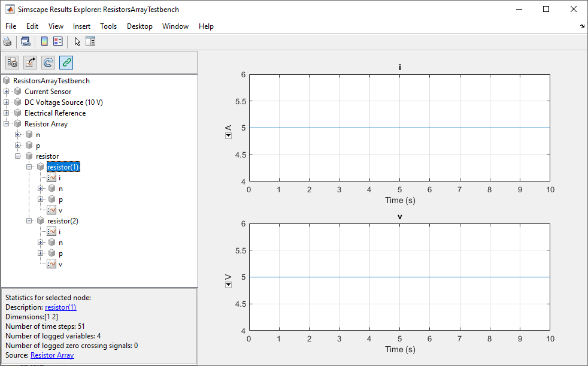Click the Resistor Array source link

coord(52,355)
